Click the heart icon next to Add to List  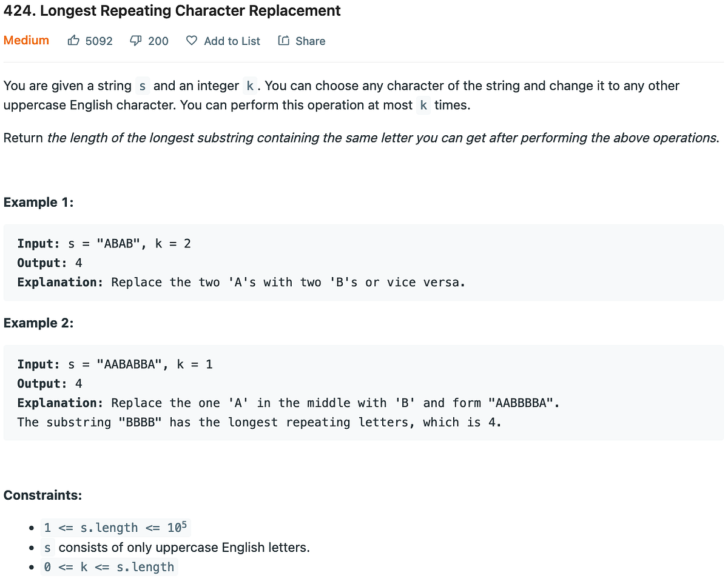point(191,41)
